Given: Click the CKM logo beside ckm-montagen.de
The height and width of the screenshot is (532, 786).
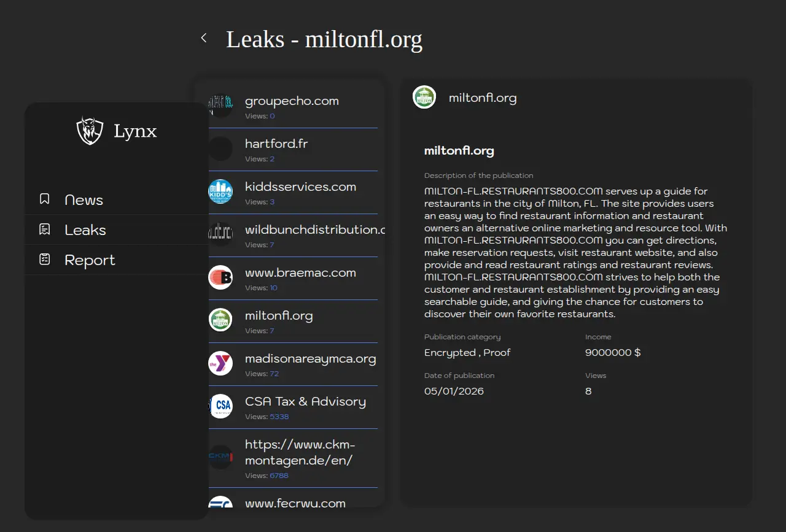Looking at the screenshot, I should (x=220, y=457).
